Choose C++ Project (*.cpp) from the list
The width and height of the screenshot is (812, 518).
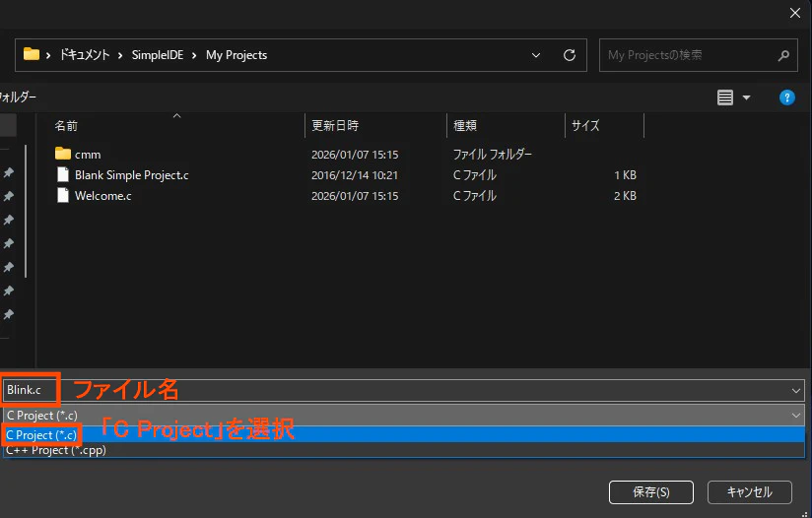404,450
